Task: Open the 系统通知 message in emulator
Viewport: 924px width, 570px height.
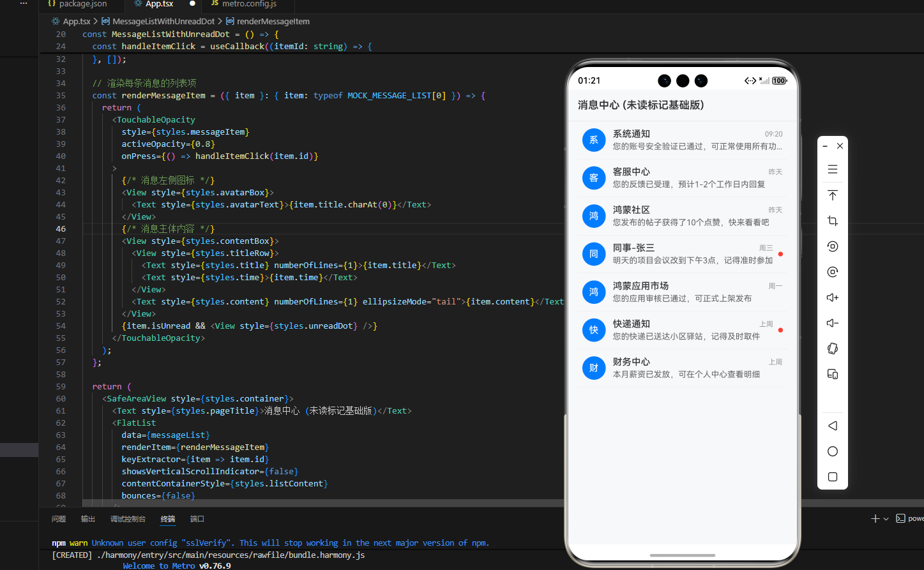Action: 682,140
